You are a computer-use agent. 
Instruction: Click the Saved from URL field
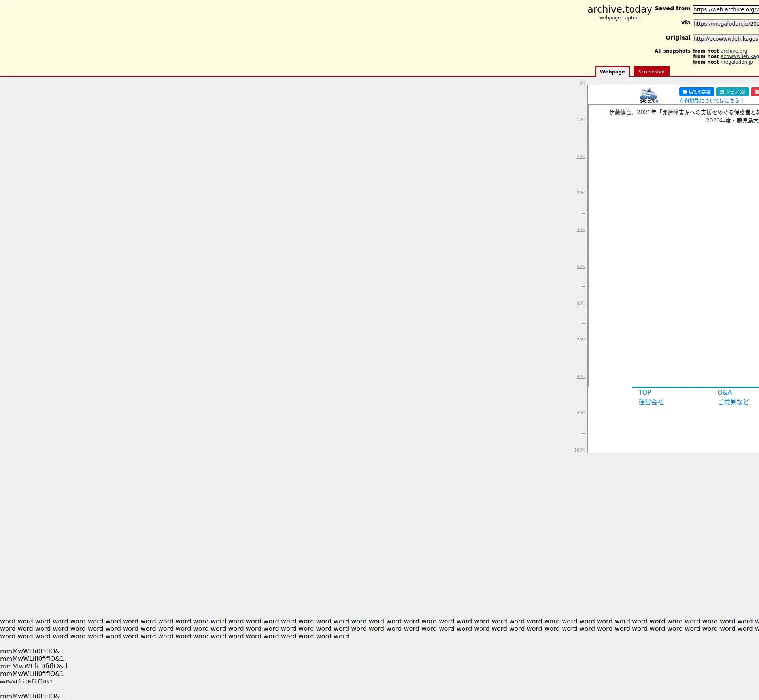point(726,9)
